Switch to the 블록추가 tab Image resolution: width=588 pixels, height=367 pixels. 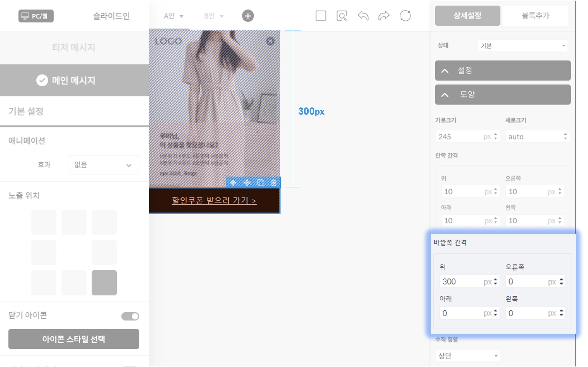tap(535, 16)
